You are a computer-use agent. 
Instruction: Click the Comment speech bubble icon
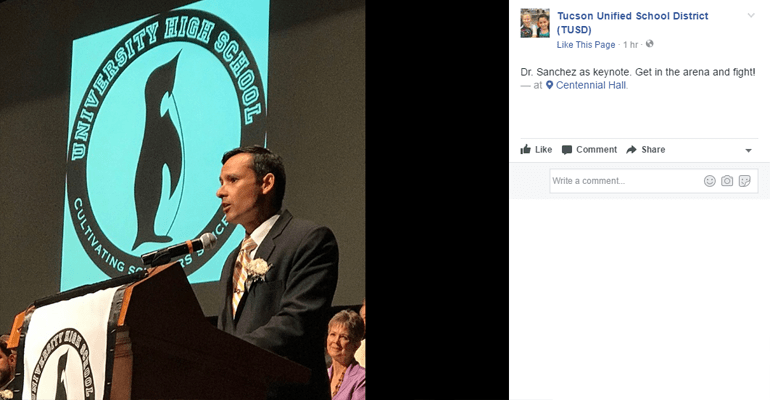(567, 150)
